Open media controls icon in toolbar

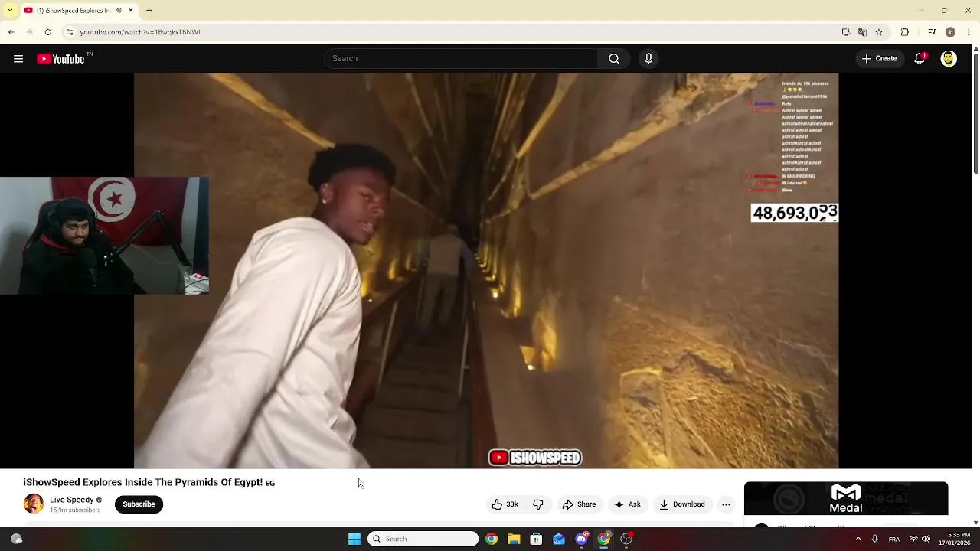[932, 32]
